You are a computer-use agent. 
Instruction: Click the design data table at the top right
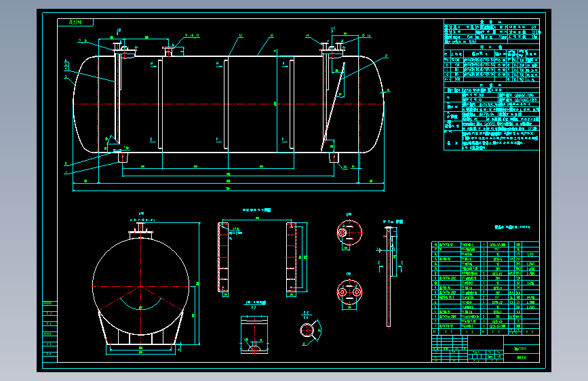(492, 32)
